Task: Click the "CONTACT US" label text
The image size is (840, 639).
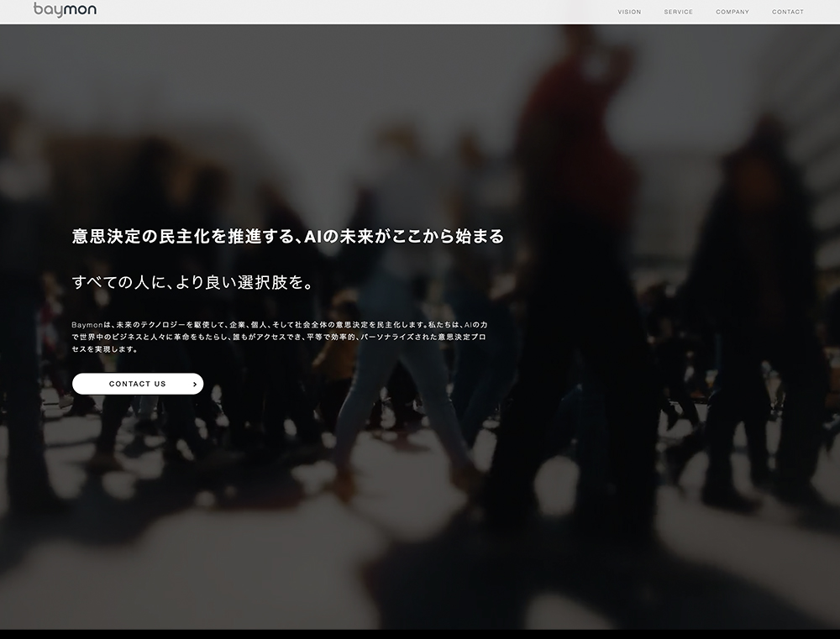Action: pos(137,385)
